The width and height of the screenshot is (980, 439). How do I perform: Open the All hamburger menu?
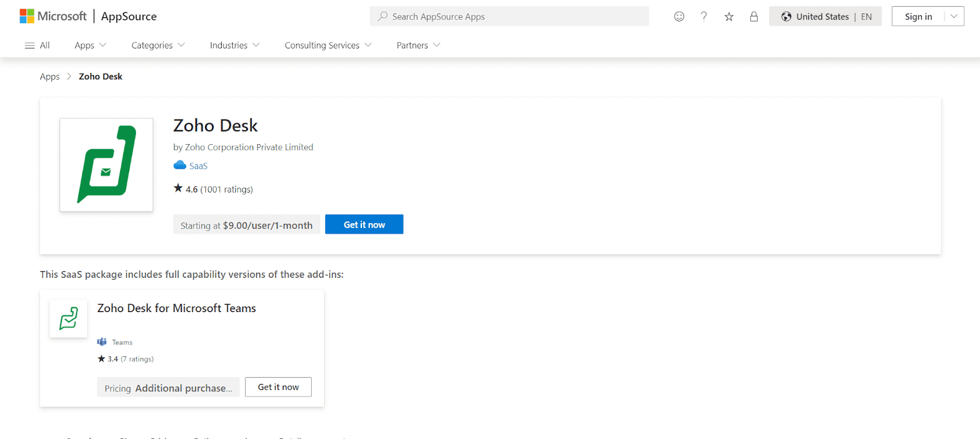coord(37,45)
